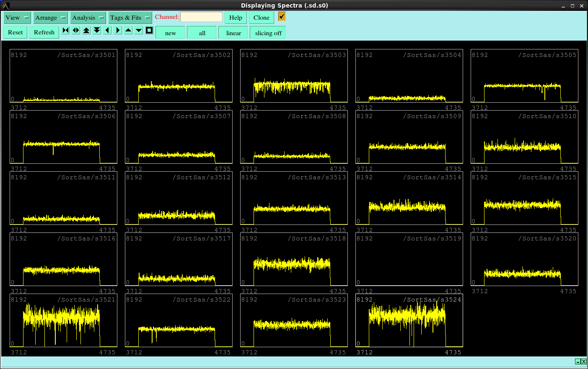The image size is (588, 369).
Task: Open the Analysis dropdown menu
Action: (x=88, y=18)
